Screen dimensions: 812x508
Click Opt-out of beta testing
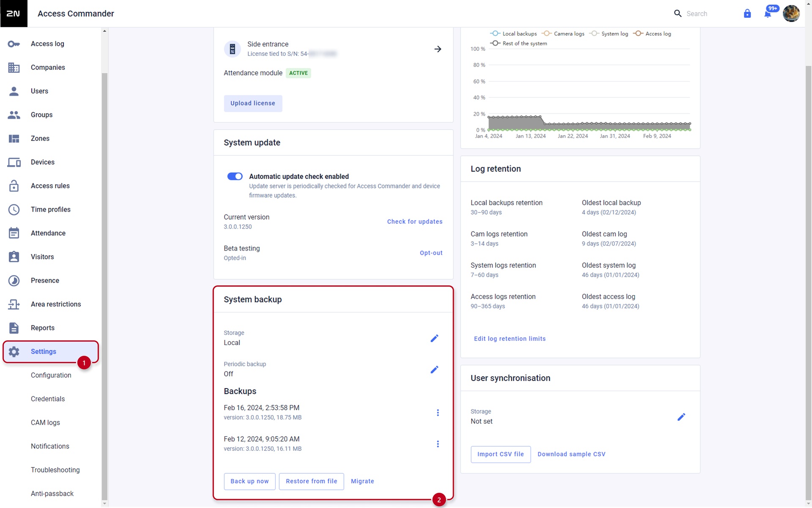[x=431, y=253]
